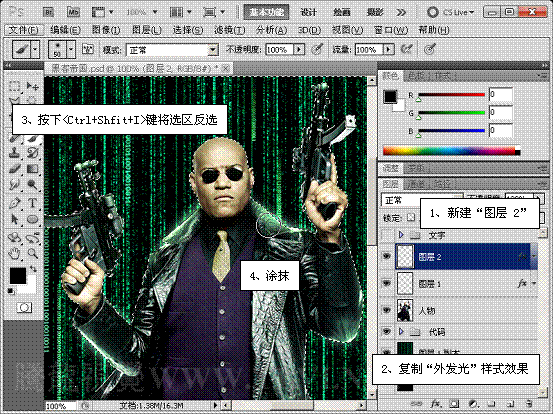Open the flow slider popup arrow
The height and width of the screenshot is (414, 553).
[x=389, y=49]
